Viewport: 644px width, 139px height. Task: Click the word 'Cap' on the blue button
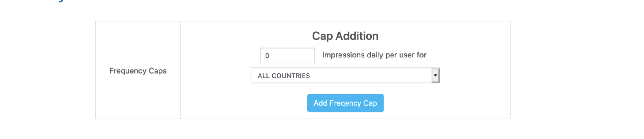370,103
